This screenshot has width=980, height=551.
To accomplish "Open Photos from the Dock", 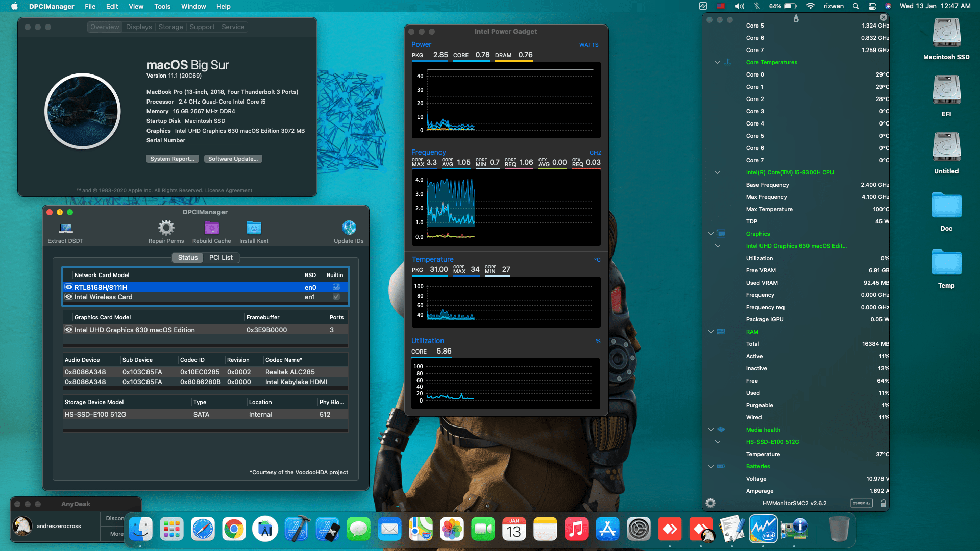I will pos(452,530).
